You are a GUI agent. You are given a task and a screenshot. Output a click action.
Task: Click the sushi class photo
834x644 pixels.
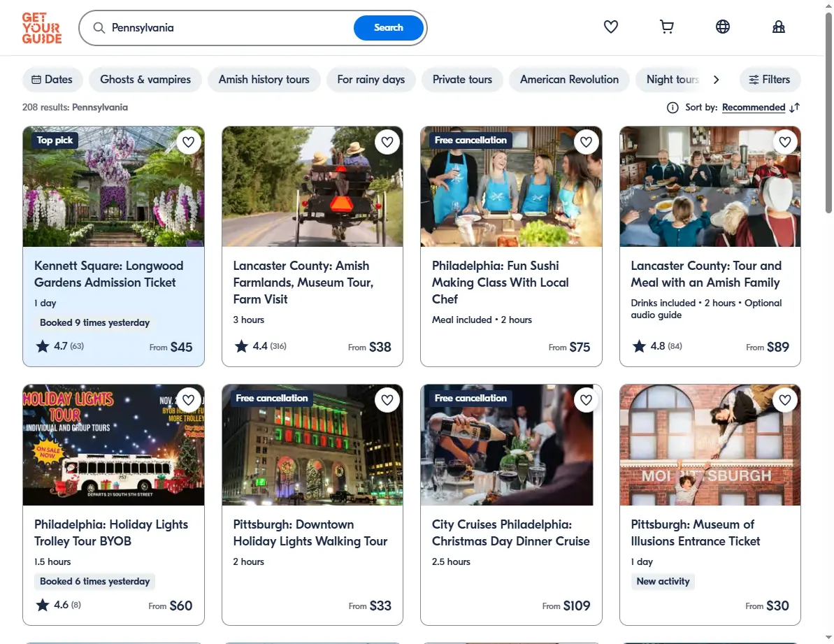[511, 187]
